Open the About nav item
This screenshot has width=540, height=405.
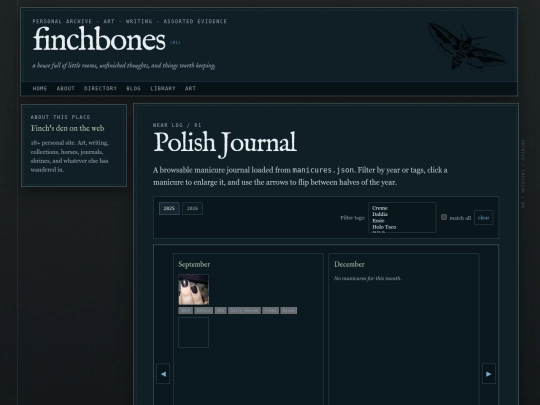(x=66, y=89)
